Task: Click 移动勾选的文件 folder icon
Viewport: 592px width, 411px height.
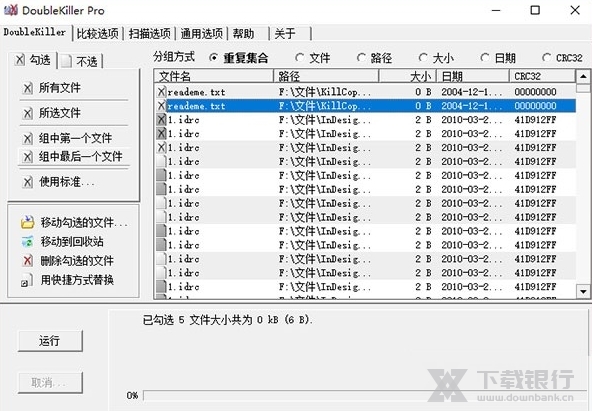Action: point(27,222)
